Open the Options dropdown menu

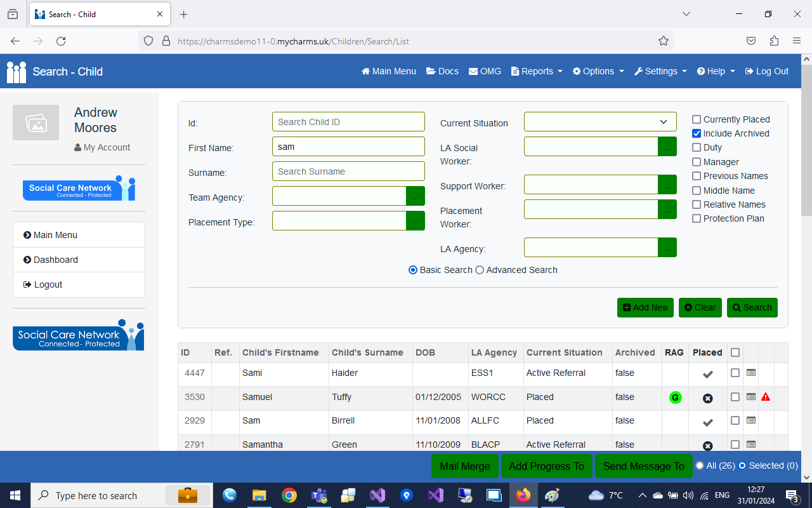(x=598, y=71)
